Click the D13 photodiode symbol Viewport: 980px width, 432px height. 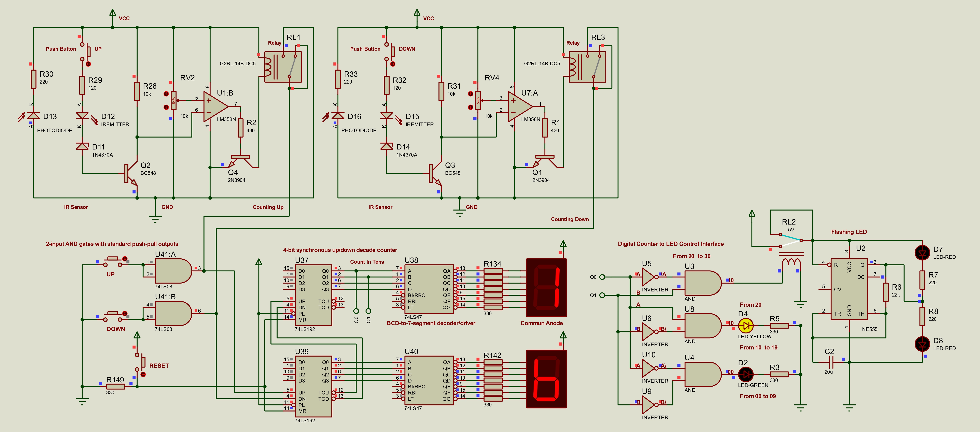(x=33, y=116)
